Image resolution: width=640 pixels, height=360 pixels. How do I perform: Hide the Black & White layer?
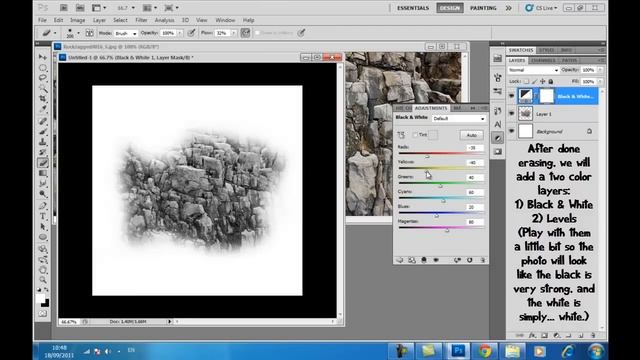coord(511,96)
